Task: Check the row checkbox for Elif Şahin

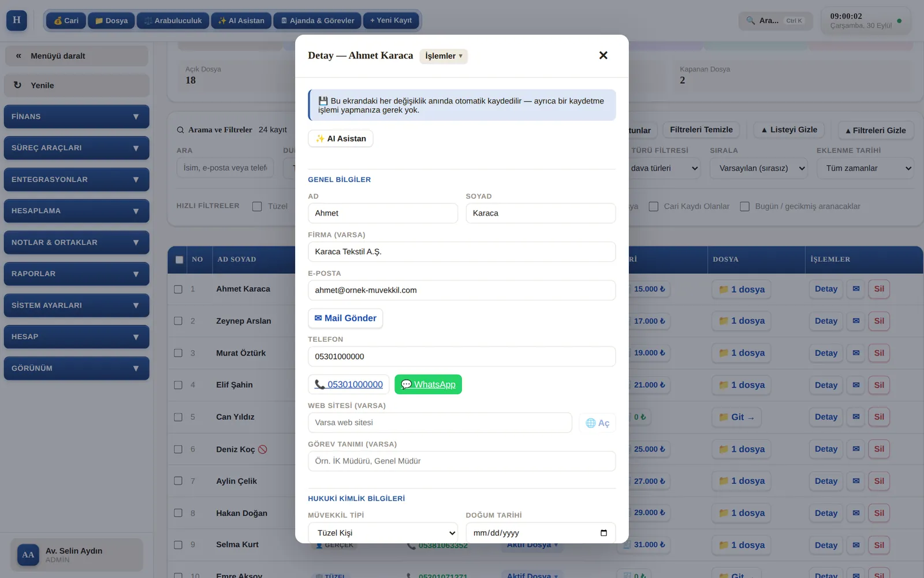Action: coord(178,385)
